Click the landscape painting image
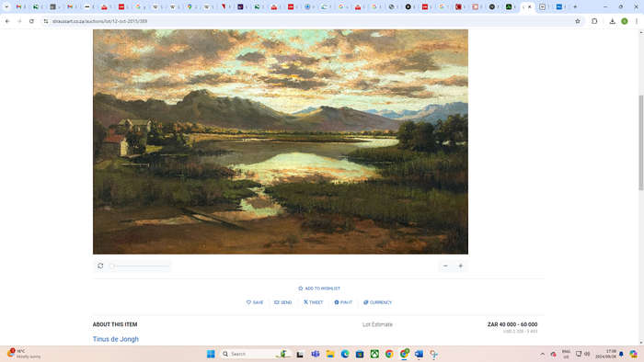The image size is (644, 362). pyautogui.click(x=280, y=141)
